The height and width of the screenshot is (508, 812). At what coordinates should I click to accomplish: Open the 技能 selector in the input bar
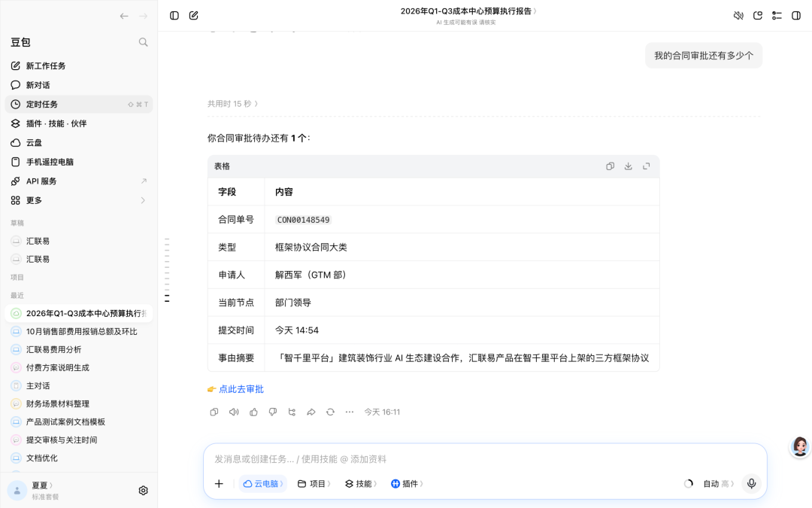coord(361,484)
